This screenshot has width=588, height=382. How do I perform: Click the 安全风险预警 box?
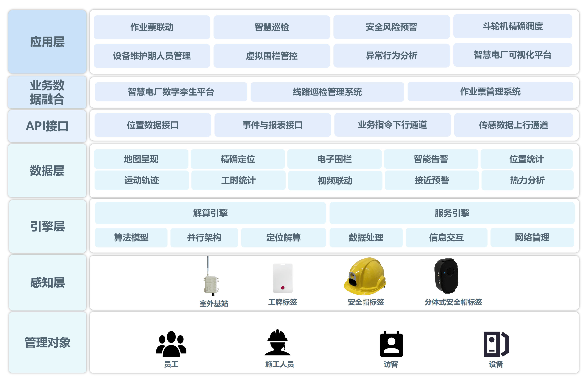coord(391,27)
